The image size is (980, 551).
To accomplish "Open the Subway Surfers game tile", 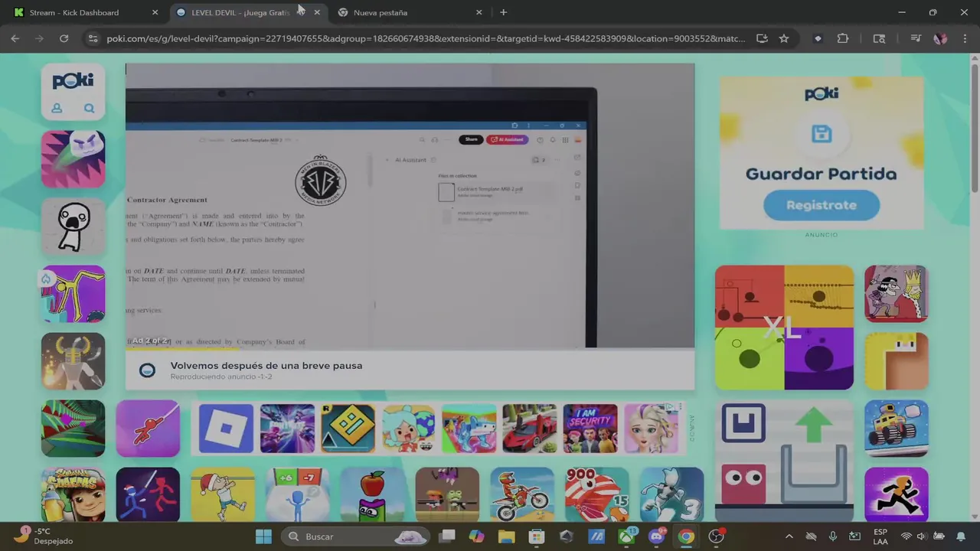I will click(73, 495).
